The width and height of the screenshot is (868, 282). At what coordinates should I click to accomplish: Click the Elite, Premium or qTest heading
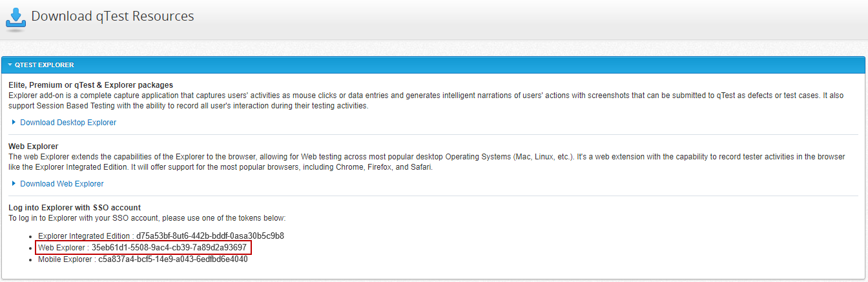(90, 85)
